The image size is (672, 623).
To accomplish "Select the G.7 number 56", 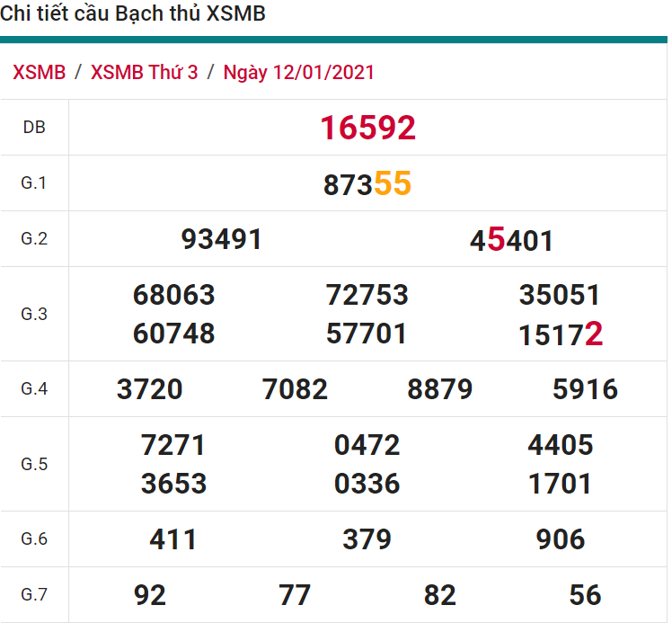I will coord(585,595).
